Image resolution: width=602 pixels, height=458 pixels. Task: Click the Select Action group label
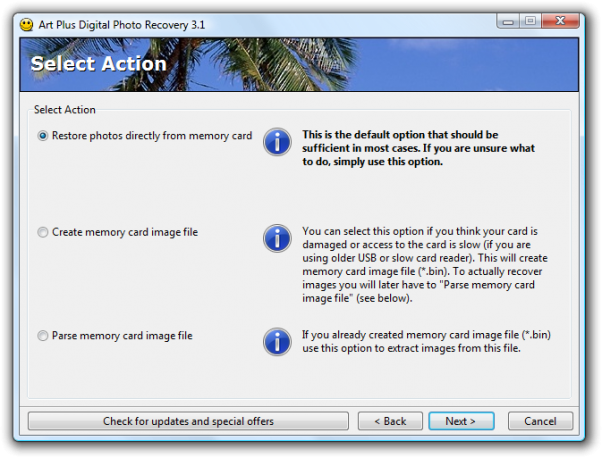click(64, 110)
